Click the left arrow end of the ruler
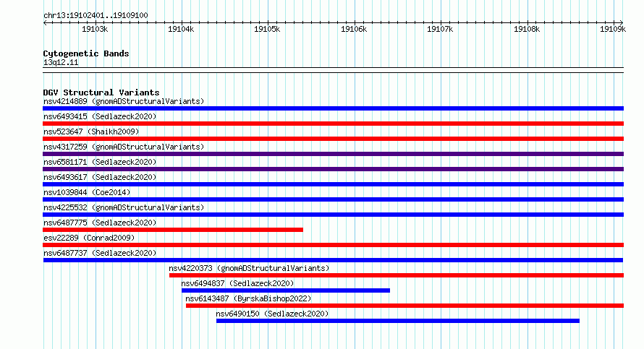 (45, 22)
